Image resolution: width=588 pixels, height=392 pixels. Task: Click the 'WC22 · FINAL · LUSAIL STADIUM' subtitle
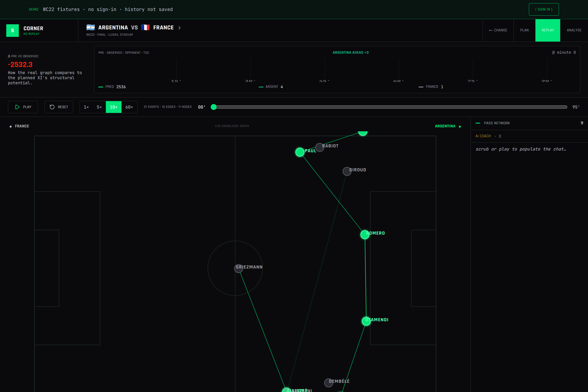[110, 35]
